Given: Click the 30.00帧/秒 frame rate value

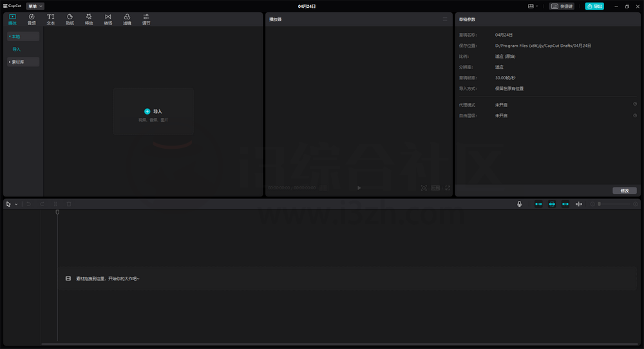Looking at the screenshot, I should pyautogui.click(x=505, y=78).
